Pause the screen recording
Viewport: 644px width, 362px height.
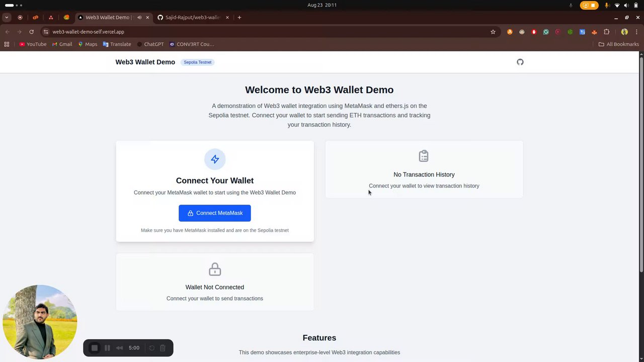[x=107, y=348]
